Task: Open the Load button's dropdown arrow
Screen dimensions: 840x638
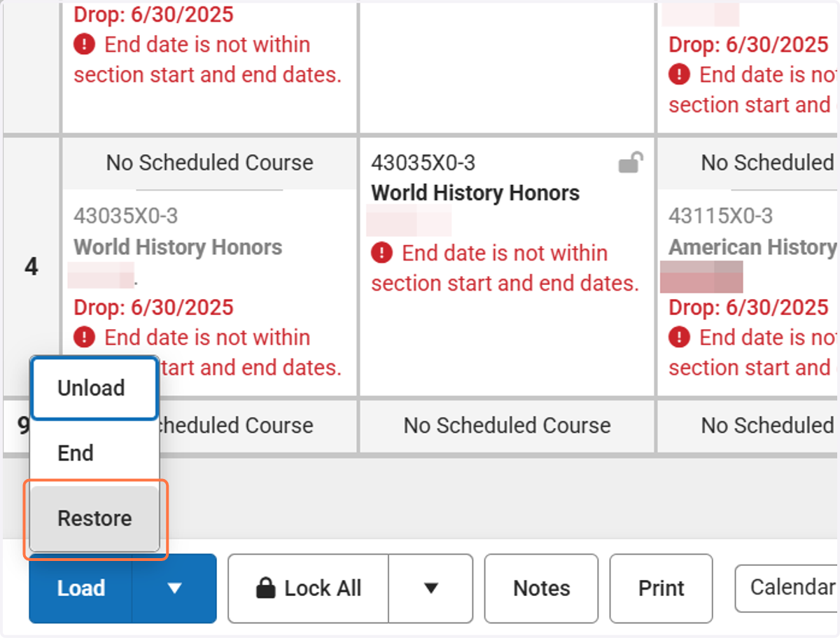Action: pyautogui.click(x=174, y=588)
